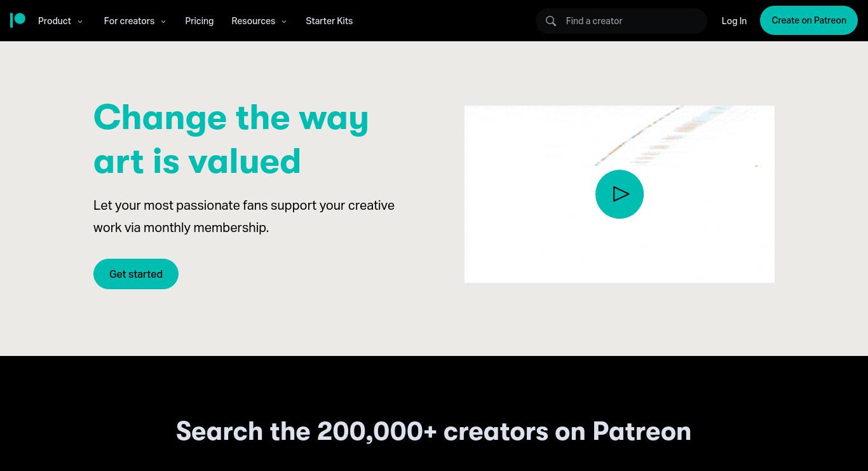This screenshot has height=471, width=868.
Task: Click the "Search the 200,000+ creators" heading
Action: pos(433,431)
